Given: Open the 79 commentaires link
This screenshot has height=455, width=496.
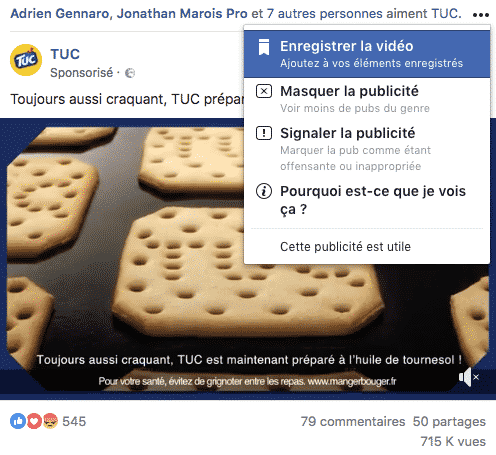Looking at the screenshot, I should (353, 422).
